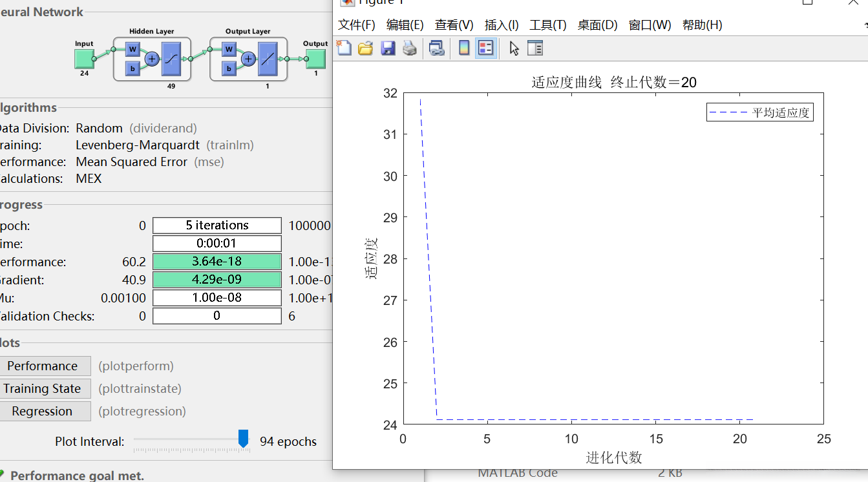The width and height of the screenshot is (868, 482).
Task: Click the 'Mean Squared Error' text
Action: click(132, 162)
